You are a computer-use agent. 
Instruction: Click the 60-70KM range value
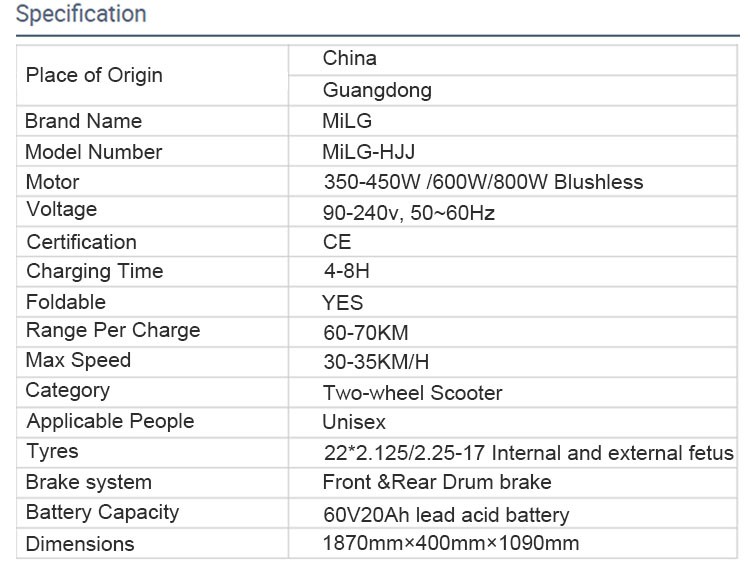(365, 332)
